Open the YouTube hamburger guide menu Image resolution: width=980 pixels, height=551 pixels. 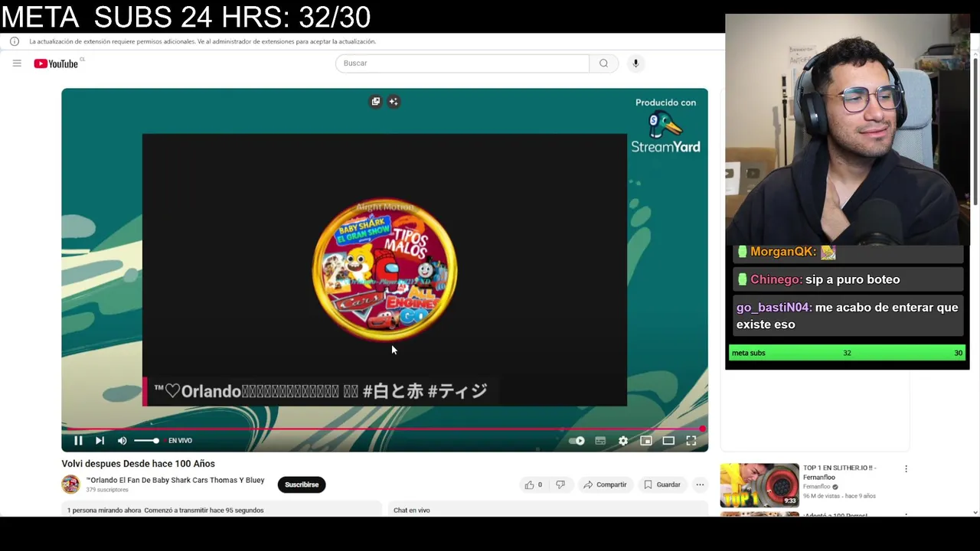coord(17,64)
